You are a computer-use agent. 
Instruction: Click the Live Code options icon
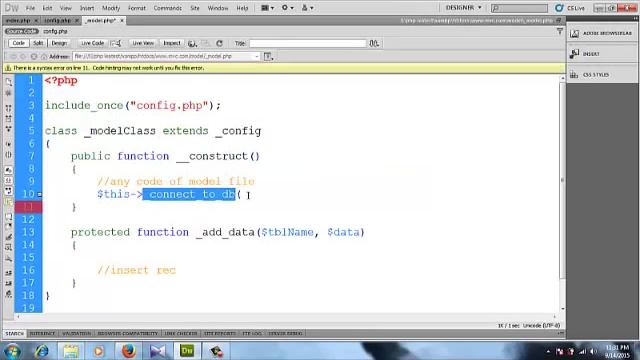[x=116, y=43]
